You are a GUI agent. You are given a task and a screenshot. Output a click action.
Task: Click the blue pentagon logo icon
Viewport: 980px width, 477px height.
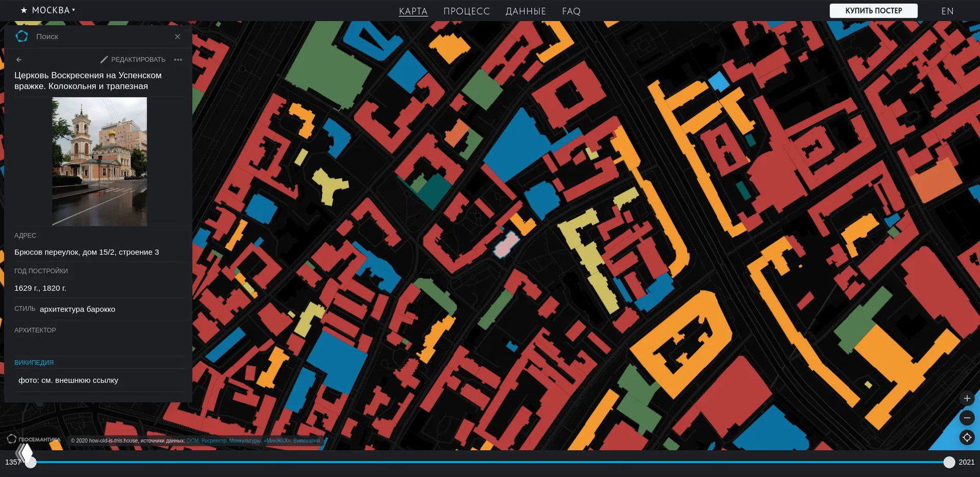(x=21, y=36)
